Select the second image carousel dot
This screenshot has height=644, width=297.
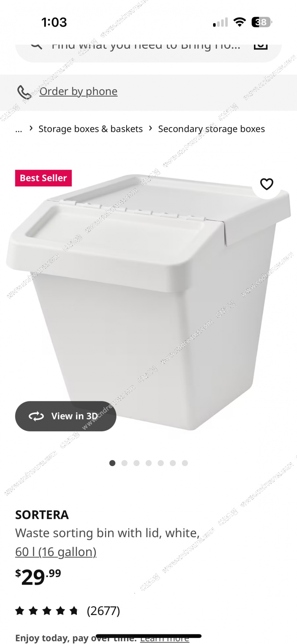point(124,463)
